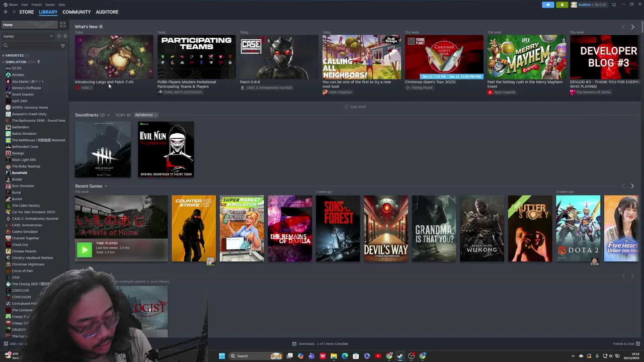Open wallet balance Rp 0,15

(600, 5)
